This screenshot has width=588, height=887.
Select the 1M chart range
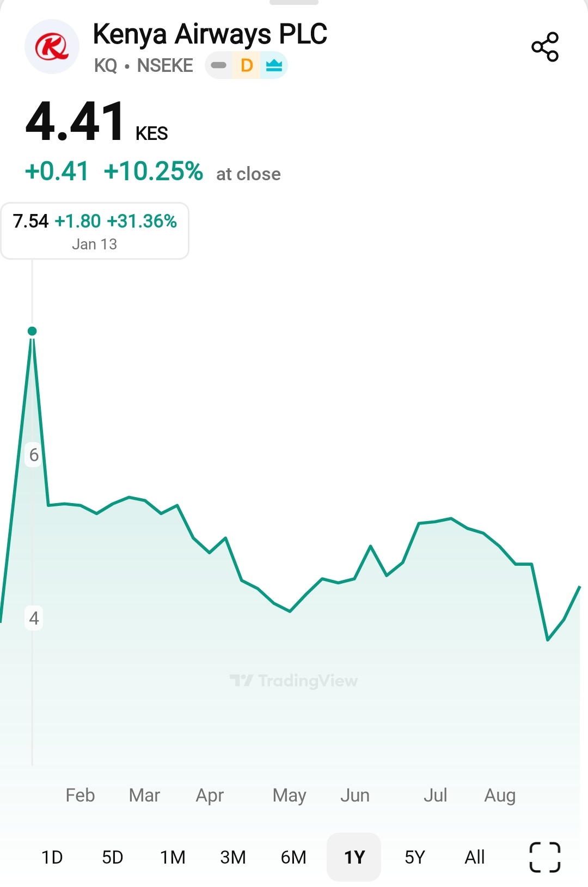(173, 858)
